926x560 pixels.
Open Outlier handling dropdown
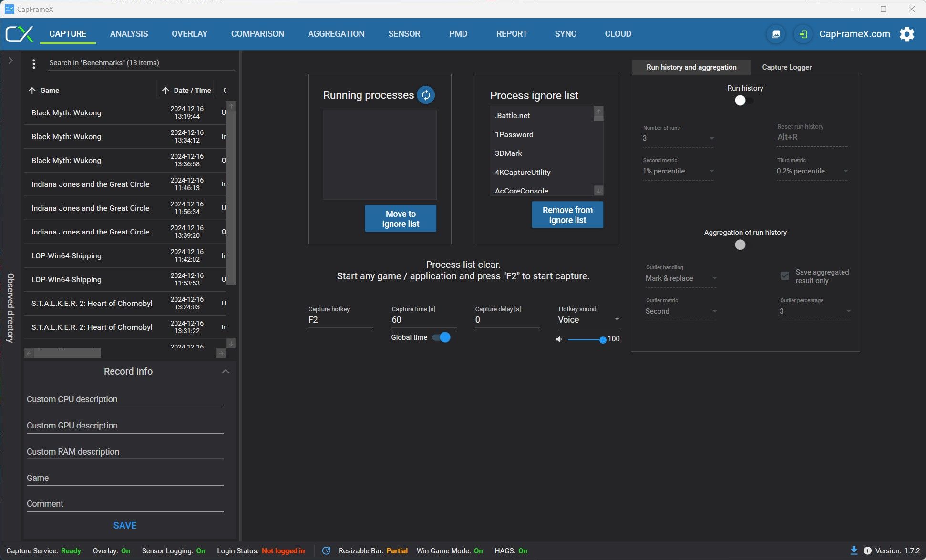pyautogui.click(x=681, y=278)
